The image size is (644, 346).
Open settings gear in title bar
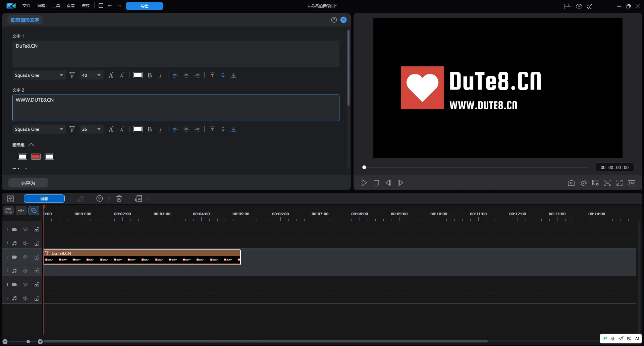pyautogui.click(x=579, y=6)
